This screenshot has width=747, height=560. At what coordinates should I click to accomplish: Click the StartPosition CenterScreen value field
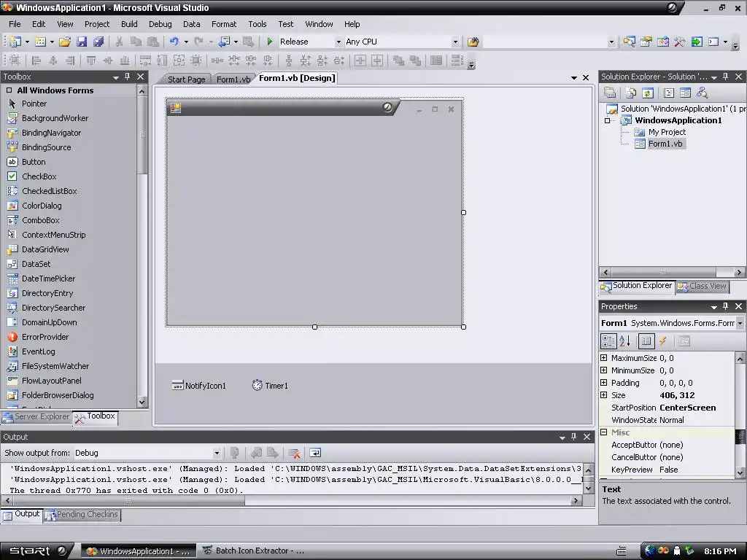[x=695, y=408]
